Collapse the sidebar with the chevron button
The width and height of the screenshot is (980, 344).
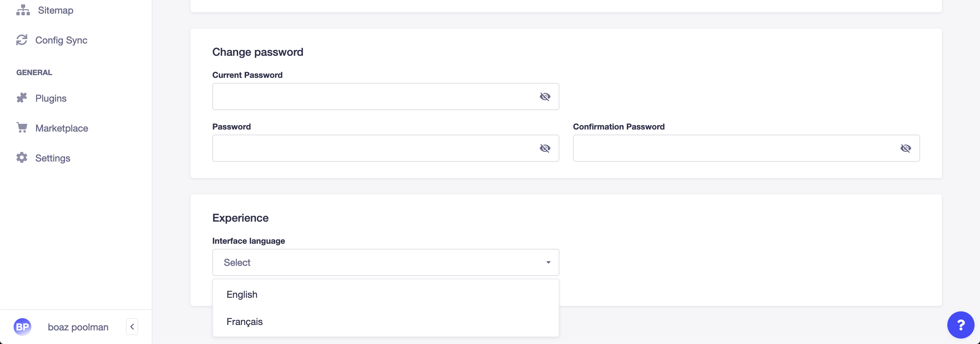tap(132, 327)
